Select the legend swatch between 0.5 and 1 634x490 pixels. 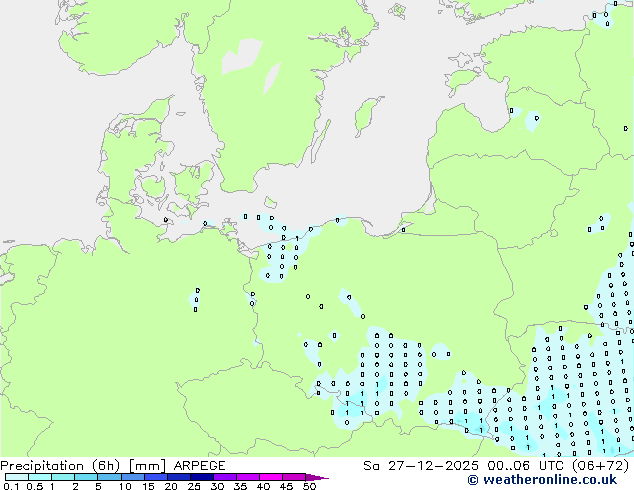pyautogui.click(x=40, y=477)
